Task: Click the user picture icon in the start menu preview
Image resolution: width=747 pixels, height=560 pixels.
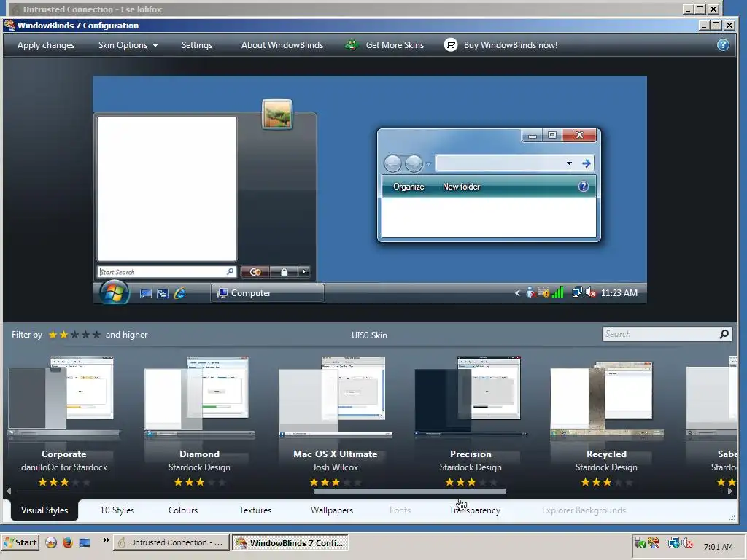Action: coord(276,114)
